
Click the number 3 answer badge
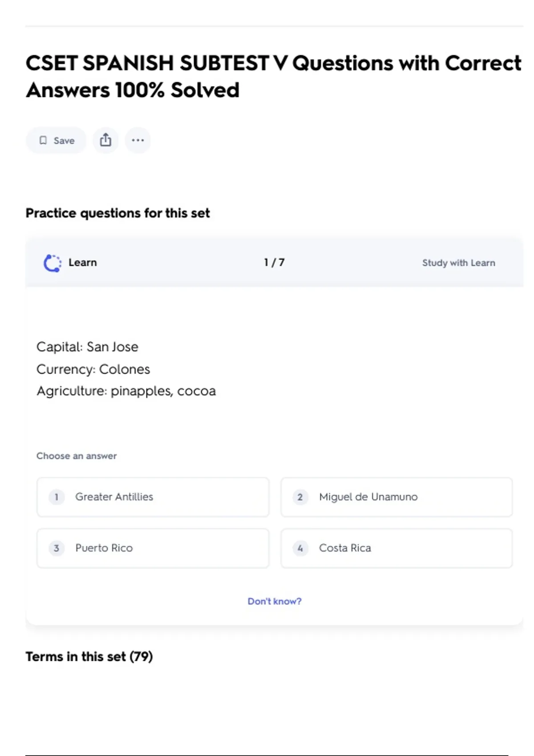pos(57,548)
